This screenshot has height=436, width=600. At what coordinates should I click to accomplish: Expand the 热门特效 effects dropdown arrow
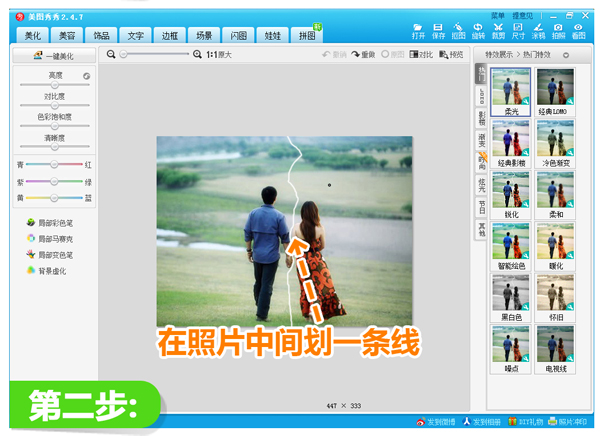click(568, 55)
